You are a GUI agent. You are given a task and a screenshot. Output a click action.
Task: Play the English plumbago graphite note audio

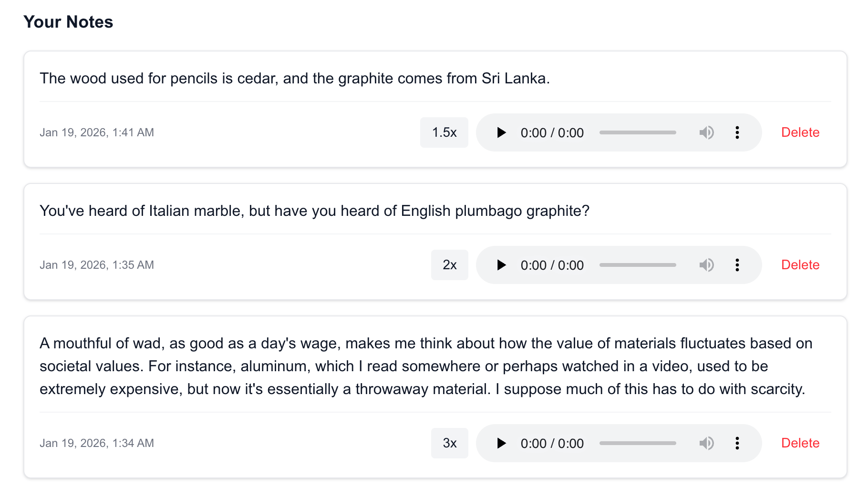click(501, 265)
